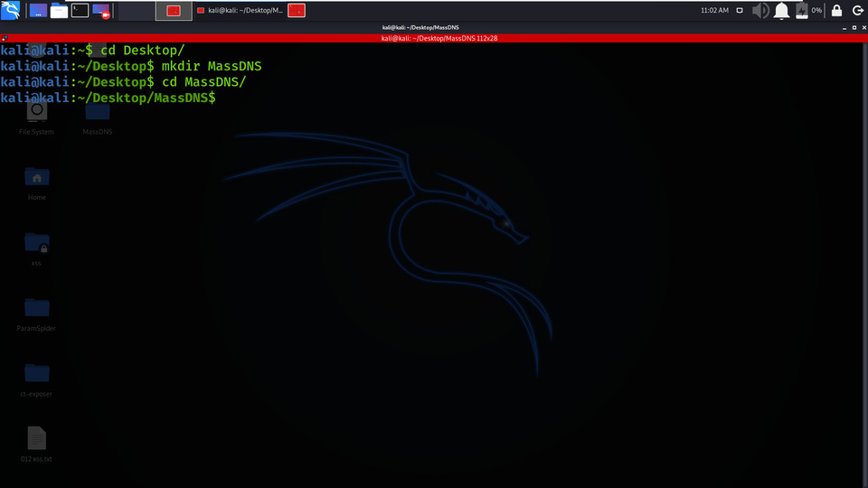Open the notifications bell

[781, 11]
